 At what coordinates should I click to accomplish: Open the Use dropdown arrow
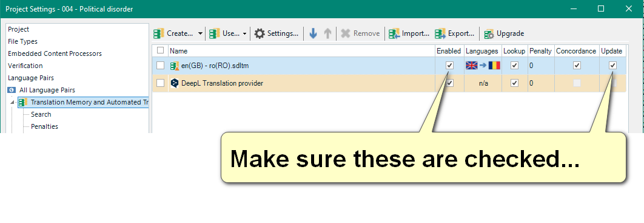pos(245,34)
